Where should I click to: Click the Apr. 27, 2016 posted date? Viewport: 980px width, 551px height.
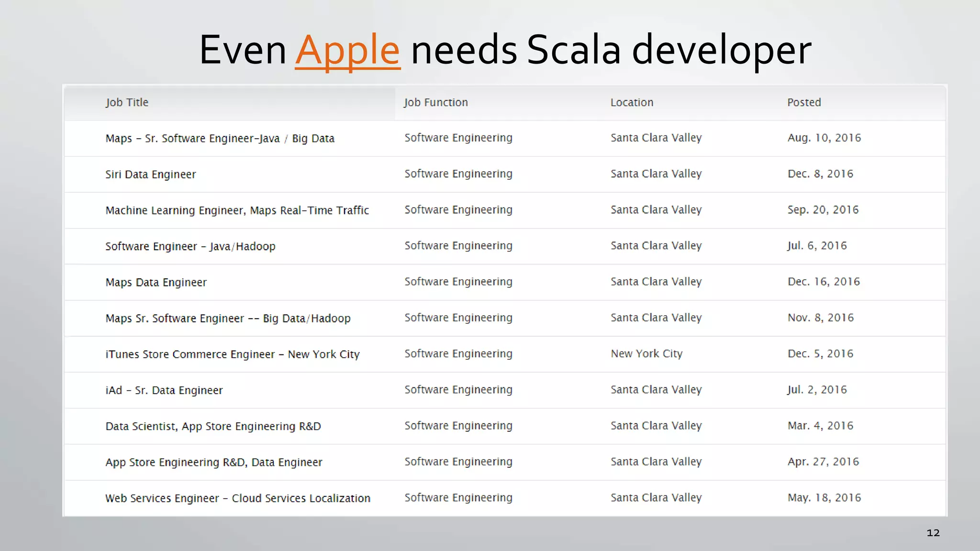[x=823, y=462]
